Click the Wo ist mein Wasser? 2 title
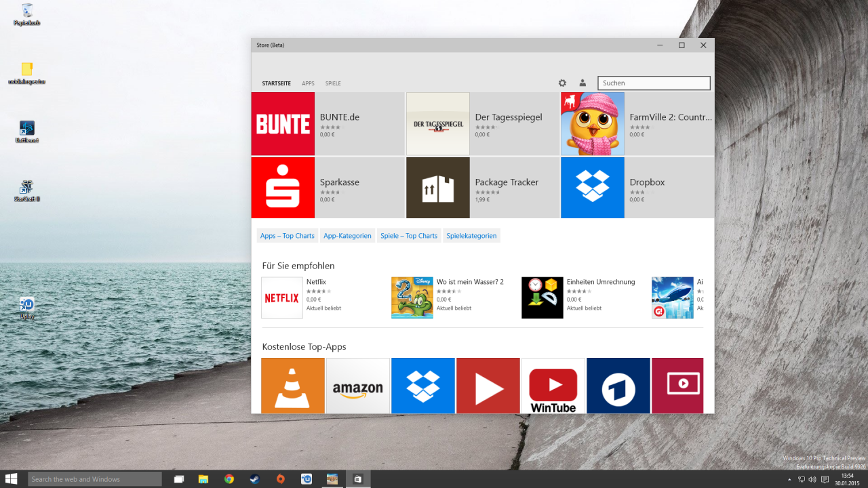 pos(470,282)
